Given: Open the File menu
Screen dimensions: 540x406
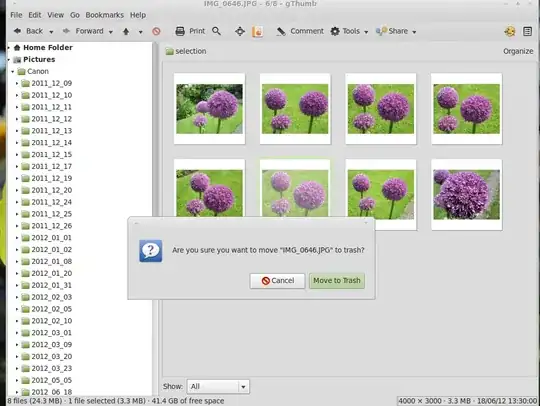Looking at the screenshot, I should [16, 15].
